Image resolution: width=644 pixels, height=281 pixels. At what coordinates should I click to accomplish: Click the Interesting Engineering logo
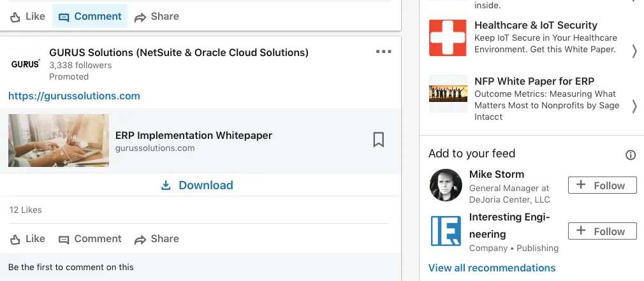pos(446,231)
